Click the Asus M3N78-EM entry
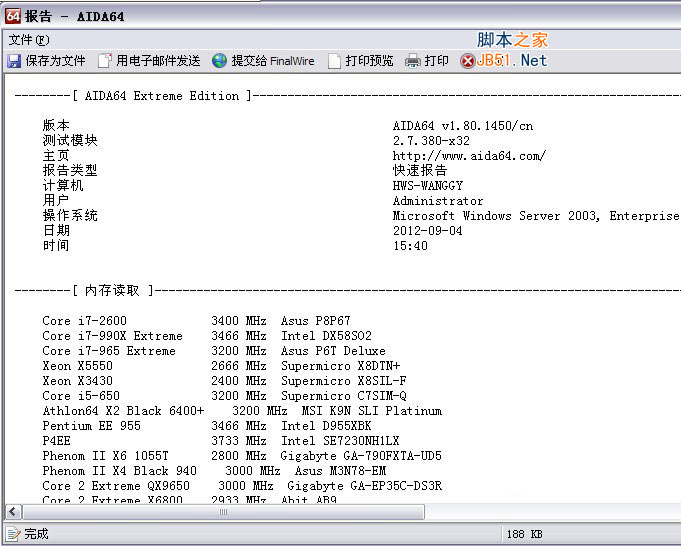Viewport: 681px width, 546px height. (x=340, y=470)
